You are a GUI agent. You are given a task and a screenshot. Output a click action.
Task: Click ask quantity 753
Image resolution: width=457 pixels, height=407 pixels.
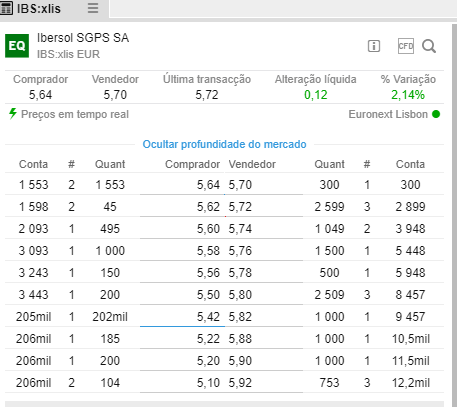point(329,383)
